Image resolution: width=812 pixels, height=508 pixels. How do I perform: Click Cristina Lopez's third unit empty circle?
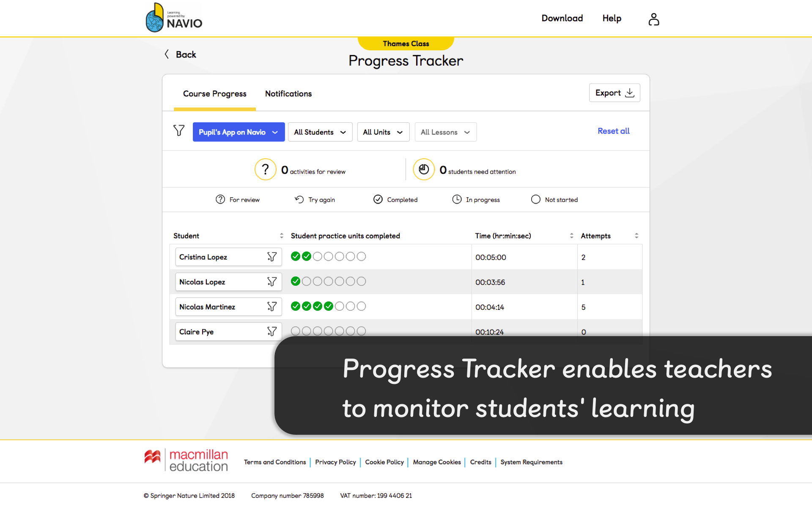pos(318,256)
